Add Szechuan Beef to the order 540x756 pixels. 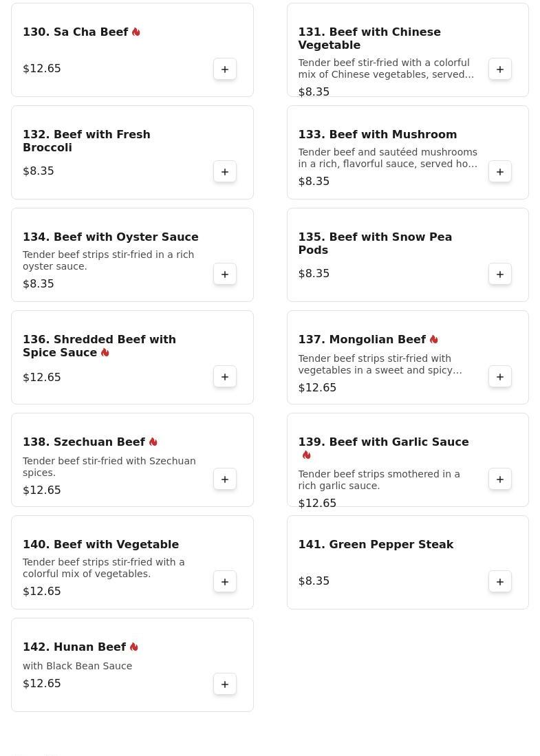coord(225,479)
